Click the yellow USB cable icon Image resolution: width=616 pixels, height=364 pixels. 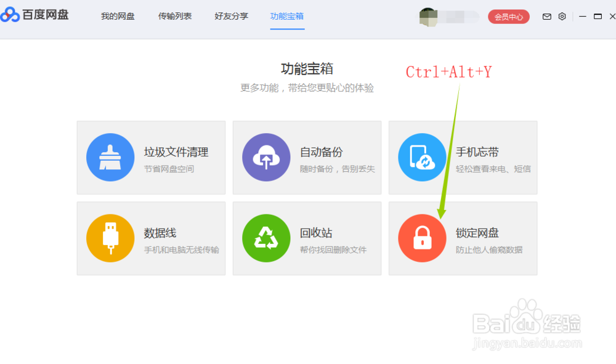click(x=110, y=238)
